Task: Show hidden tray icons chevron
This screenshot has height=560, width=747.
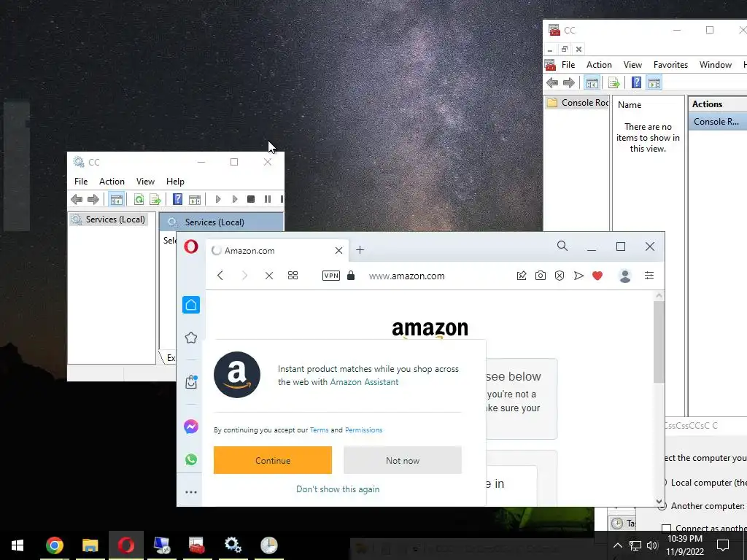Action: (617, 545)
